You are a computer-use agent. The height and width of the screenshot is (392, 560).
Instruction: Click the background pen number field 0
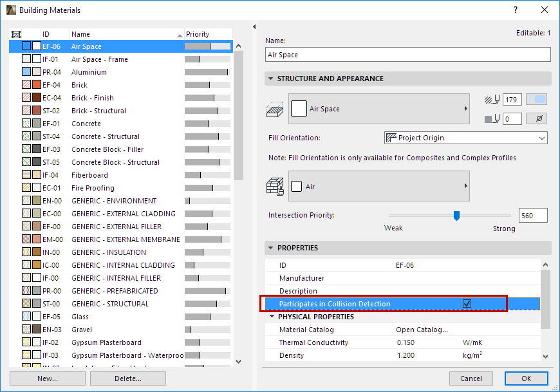coord(512,118)
